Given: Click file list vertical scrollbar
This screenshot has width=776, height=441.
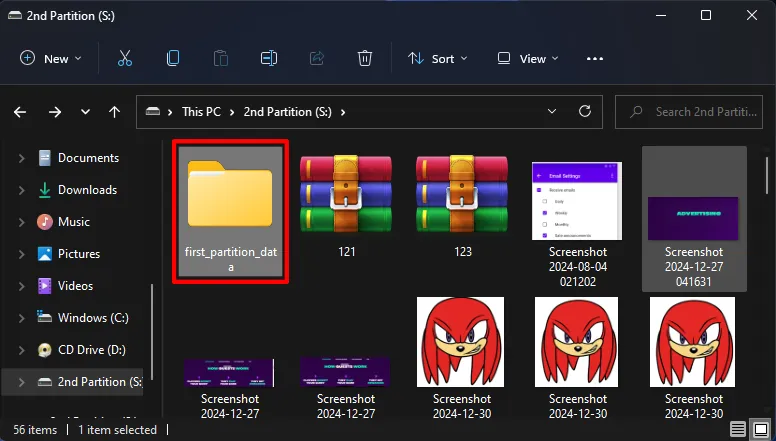Looking at the screenshot, I should (768, 176).
